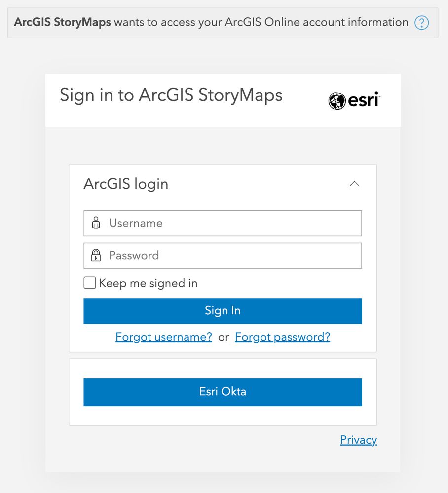The height and width of the screenshot is (493, 448).
Task: Focus the Password text field
Action: tap(232, 256)
